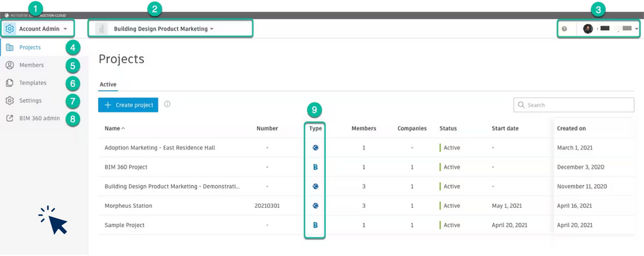Viewport: 644px width, 256px height.
Task: Click the Templates copy icon
Action: tap(9, 82)
